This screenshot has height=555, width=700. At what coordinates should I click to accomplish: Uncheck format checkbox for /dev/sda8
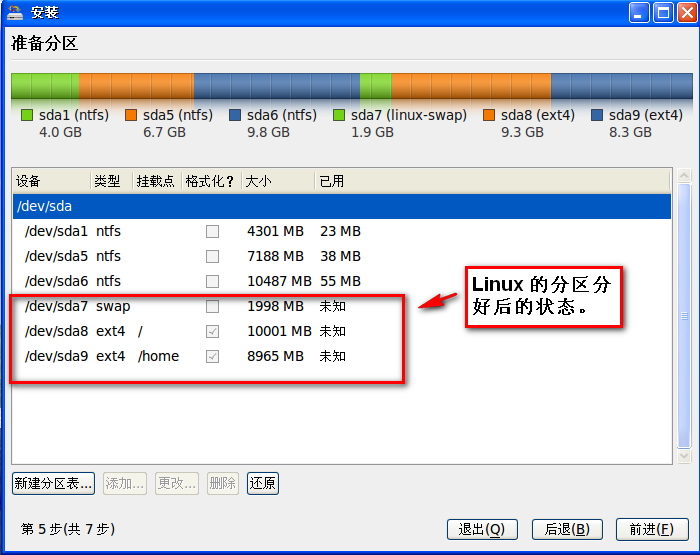(x=212, y=331)
